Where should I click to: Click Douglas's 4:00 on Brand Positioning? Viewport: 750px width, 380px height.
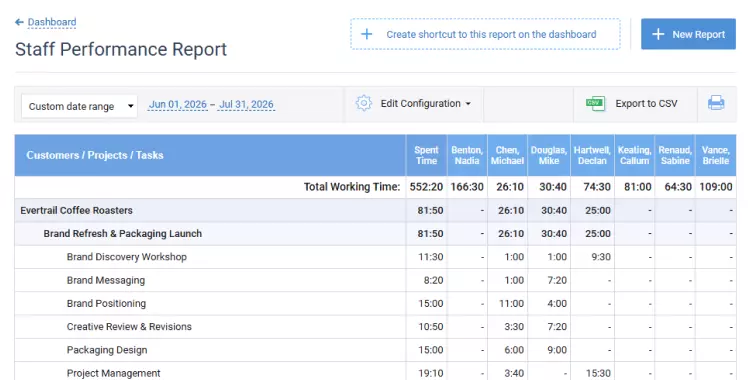point(557,303)
